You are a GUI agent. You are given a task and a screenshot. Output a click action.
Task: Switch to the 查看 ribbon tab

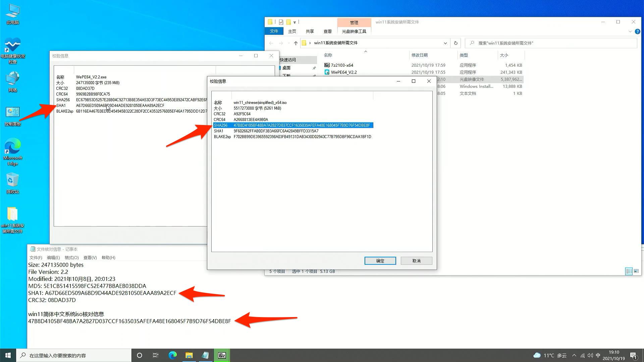click(x=328, y=31)
